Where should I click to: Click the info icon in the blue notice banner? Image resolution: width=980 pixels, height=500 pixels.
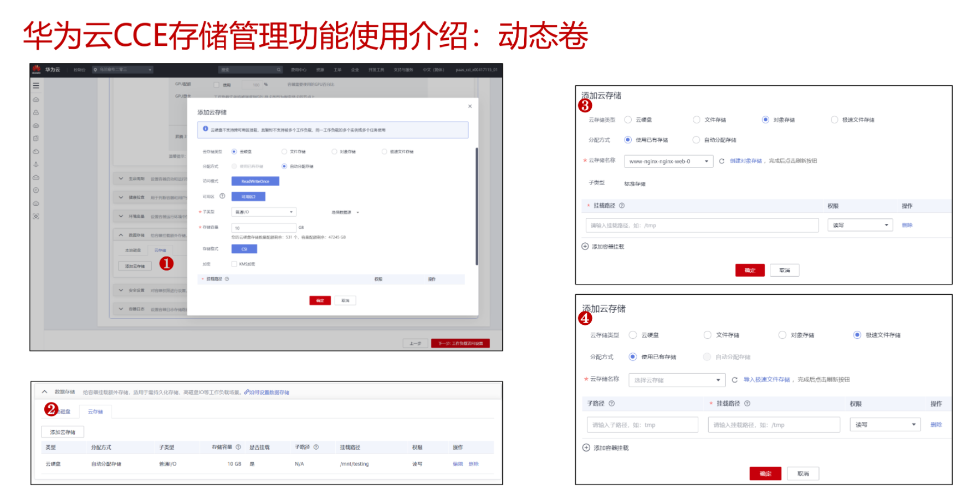206,129
